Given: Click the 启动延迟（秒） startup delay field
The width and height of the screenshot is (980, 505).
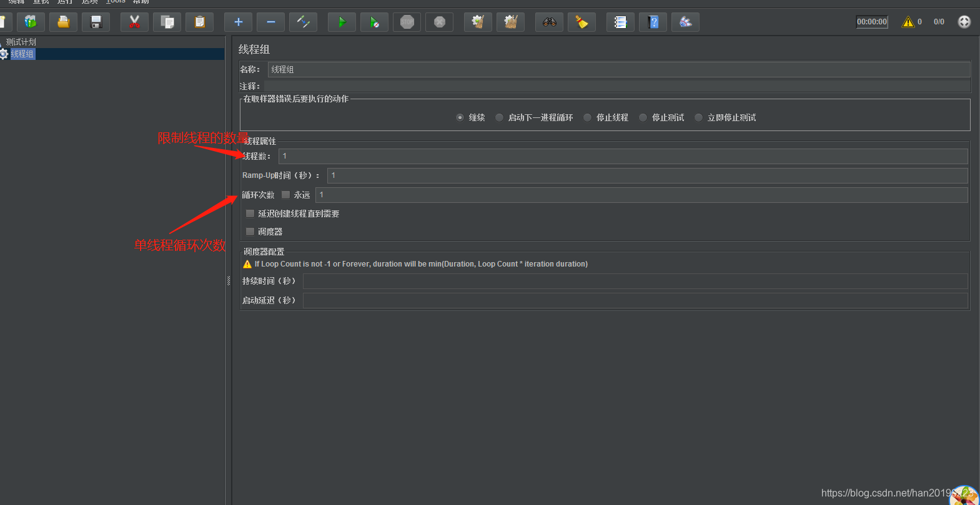Looking at the screenshot, I should 635,300.
